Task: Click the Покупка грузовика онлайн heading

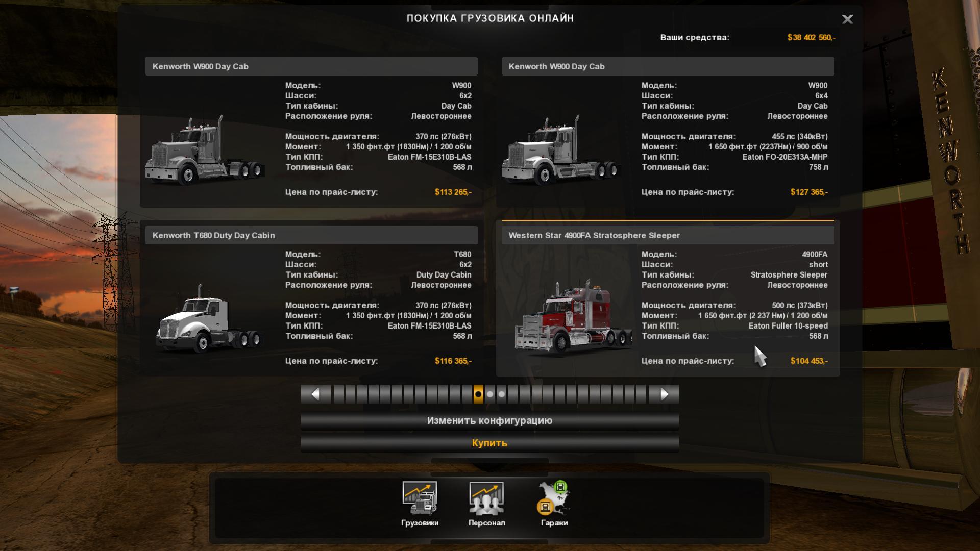Action: pos(490,18)
